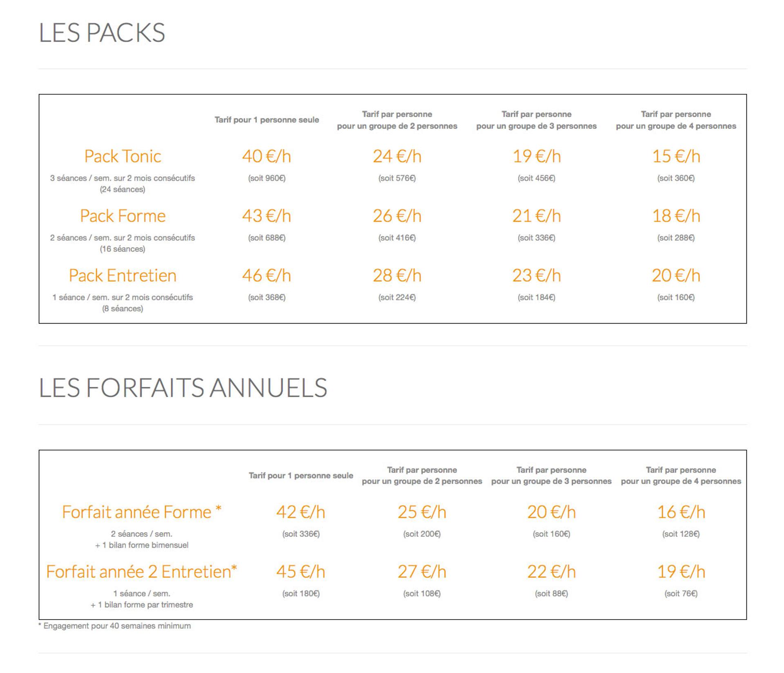
Task: Click the (soit 76€) total text
Action: pyautogui.click(x=681, y=594)
